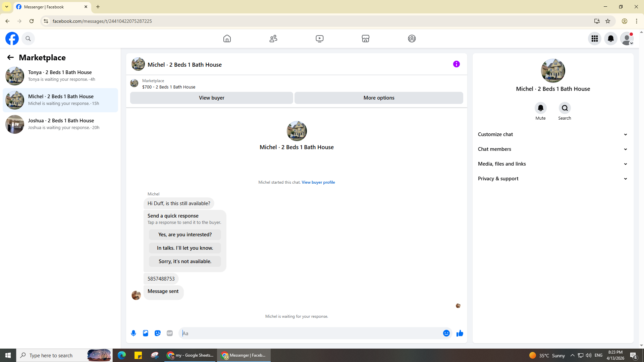Open the View buyer profile link
Screen dimensions: 644x362
pos(318,182)
